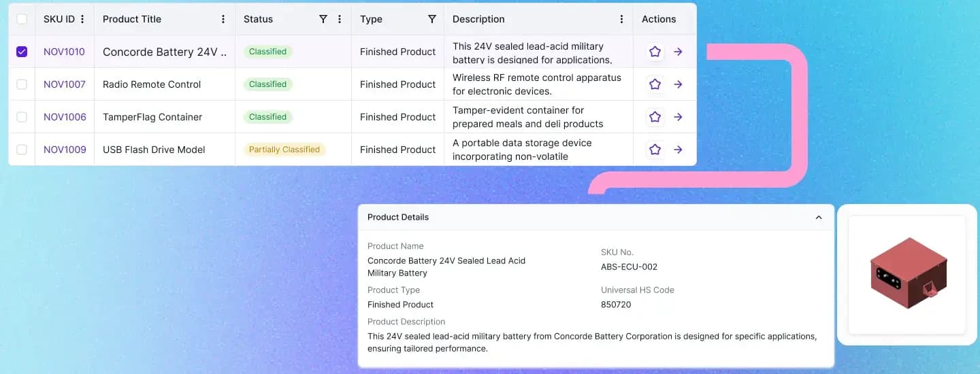The image size is (980, 374).
Task: Select the USB Flash Drive Model title
Action: coord(154,150)
